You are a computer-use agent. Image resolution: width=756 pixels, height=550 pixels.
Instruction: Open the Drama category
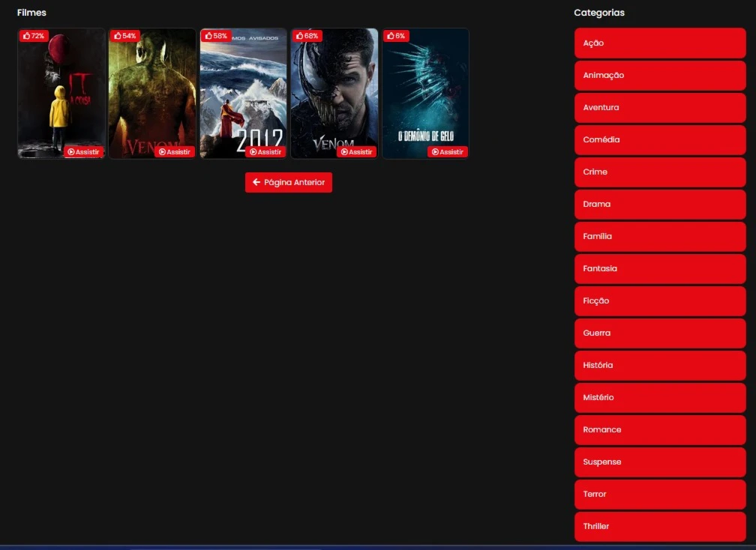pyautogui.click(x=660, y=205)
